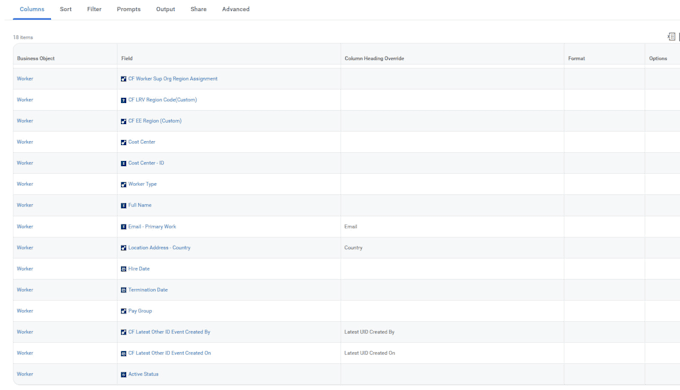Image resolution: width=680 pixels, height=390 pixels.
Task: Click the Email column heading override cell
Action: coord(452,226)
